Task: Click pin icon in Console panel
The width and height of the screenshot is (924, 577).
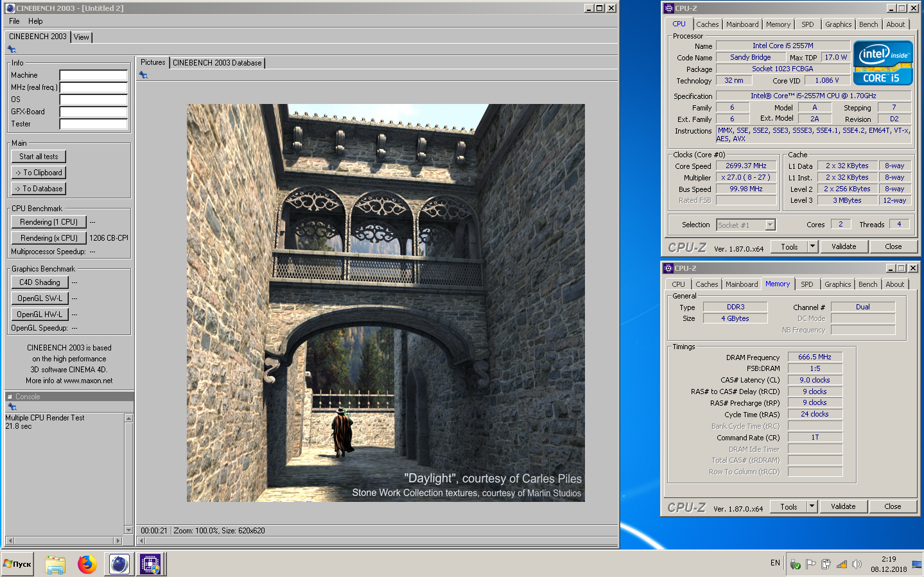Action: pos(12,407)
